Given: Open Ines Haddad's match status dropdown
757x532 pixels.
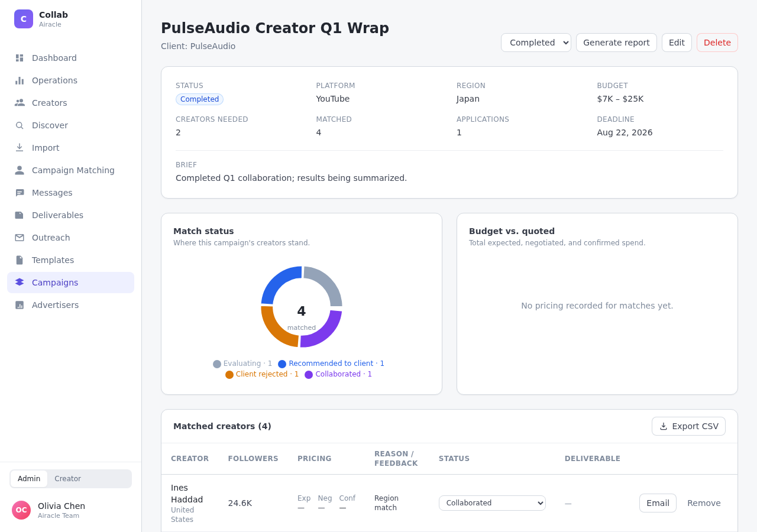Looking at the screenshot, I should 492,503.
